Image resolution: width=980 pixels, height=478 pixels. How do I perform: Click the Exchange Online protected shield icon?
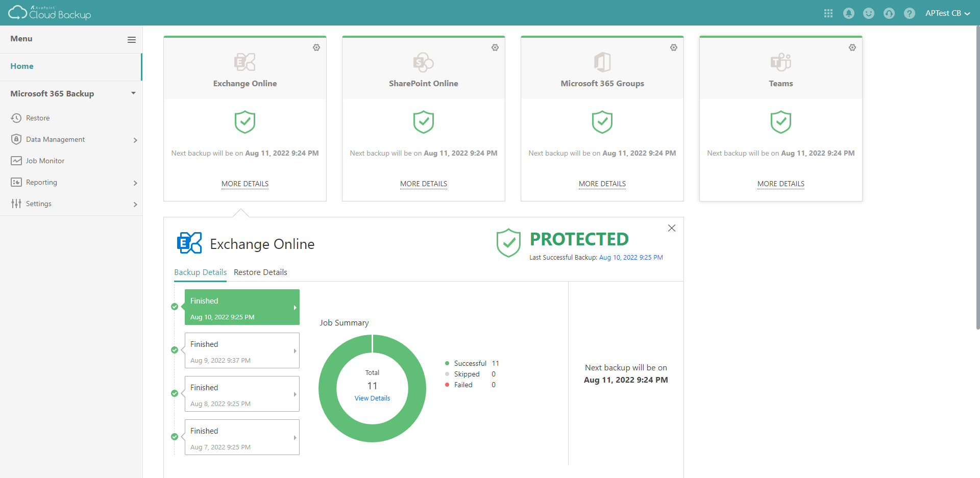[245, 122]
